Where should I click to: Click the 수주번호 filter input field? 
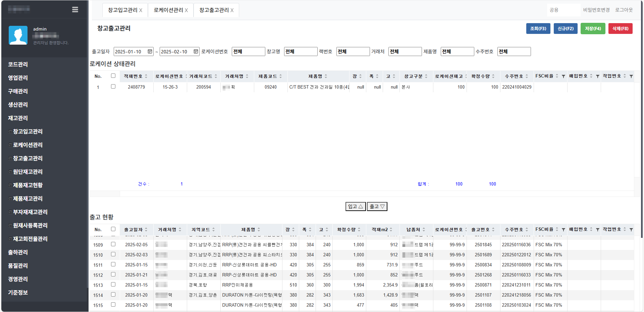click(514, 51)
